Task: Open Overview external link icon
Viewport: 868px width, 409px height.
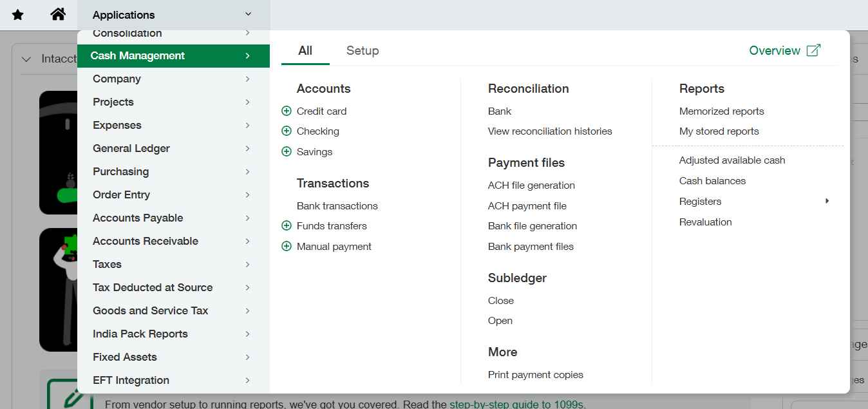Action: click(814, 50)
